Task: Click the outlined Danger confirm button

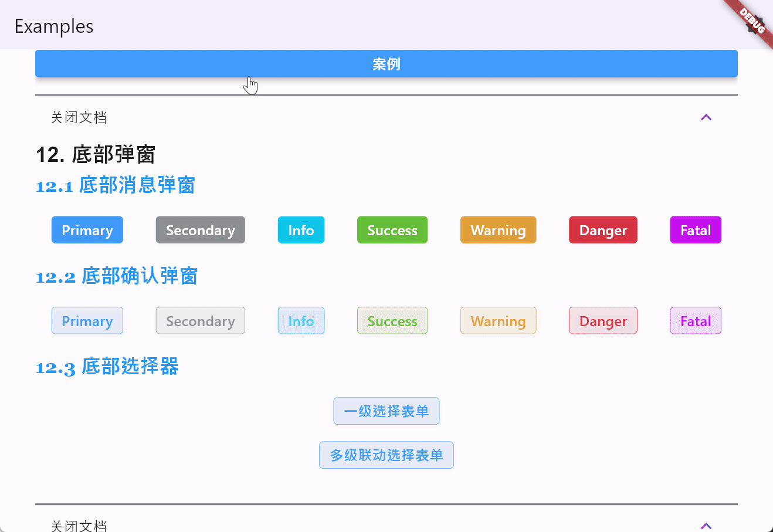Action: [603, 320]
